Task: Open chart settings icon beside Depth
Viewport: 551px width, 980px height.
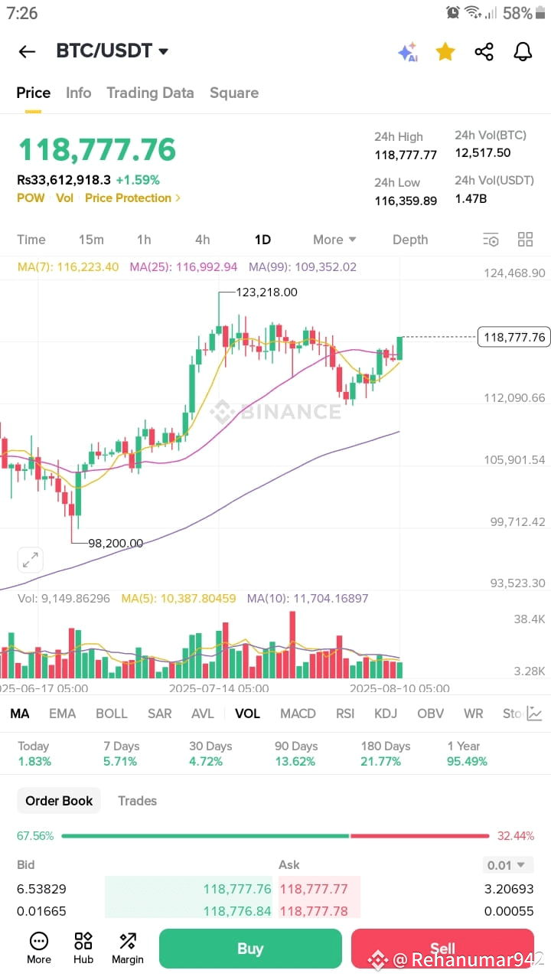Action: [491, 240]
